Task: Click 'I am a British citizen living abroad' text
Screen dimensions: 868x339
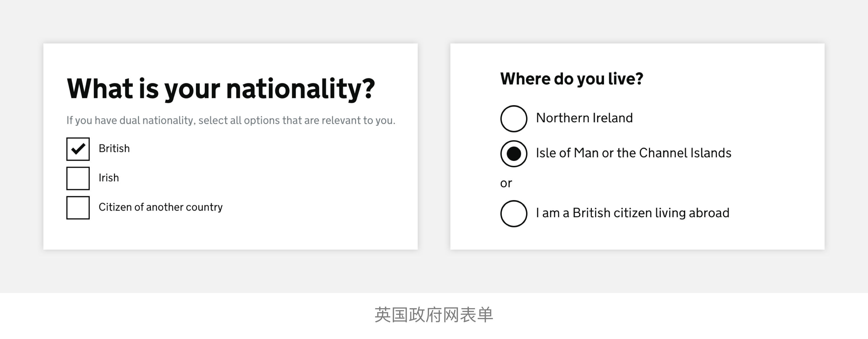Action: click(633, 213)
